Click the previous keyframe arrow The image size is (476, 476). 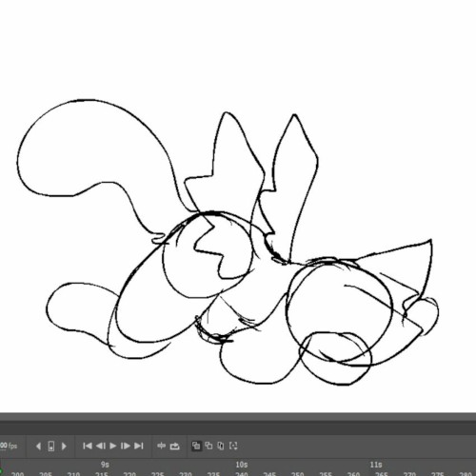38,446
